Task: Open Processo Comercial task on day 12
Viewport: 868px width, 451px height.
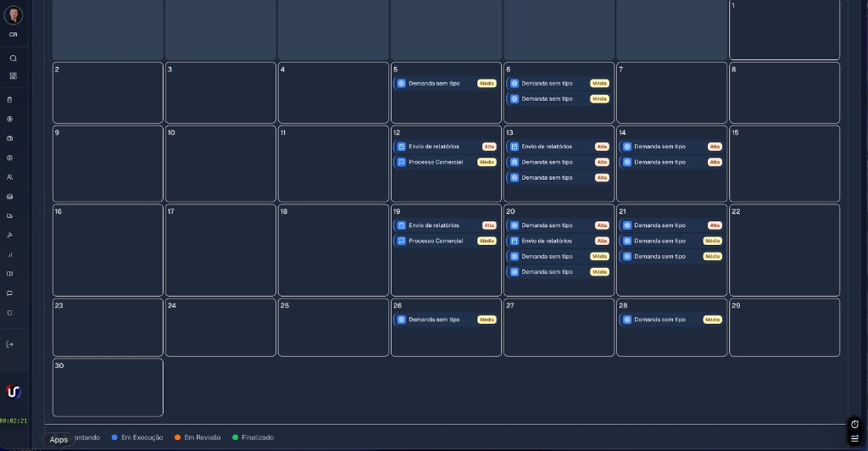Action: coord(446,162)
